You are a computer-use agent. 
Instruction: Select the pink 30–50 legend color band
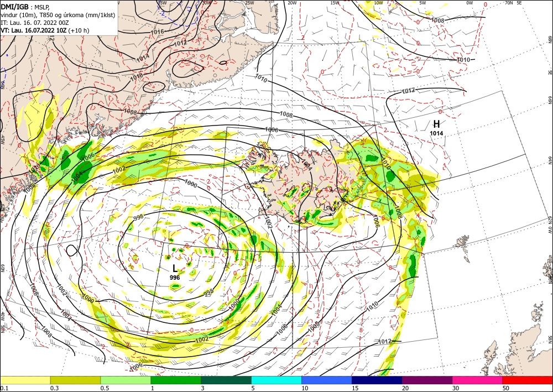[478, 380]
